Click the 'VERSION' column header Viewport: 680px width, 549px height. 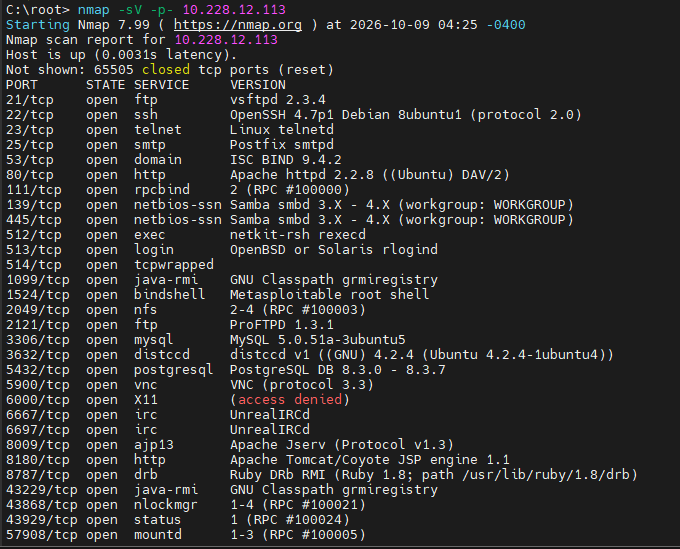[x=258, y=85]
